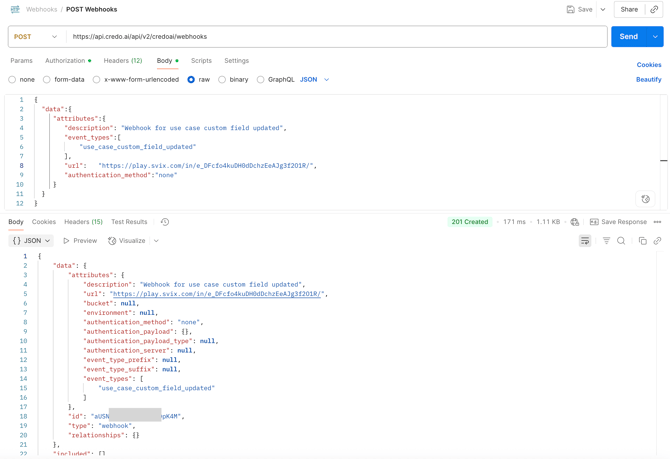Screen dimensions: 670x459
Task: View response Headers (15) tab
Action: tap(83, 222)
